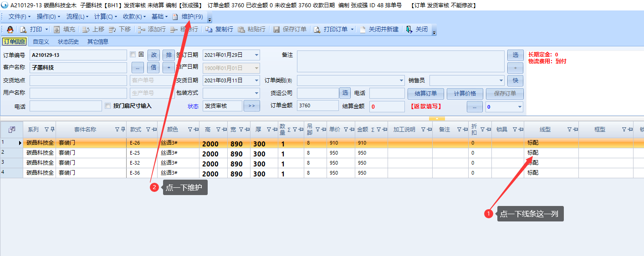This screenshot has width=644, height=256.
Task: Click Close and New (关闭并新建) icon
Action: pos(363,30)
